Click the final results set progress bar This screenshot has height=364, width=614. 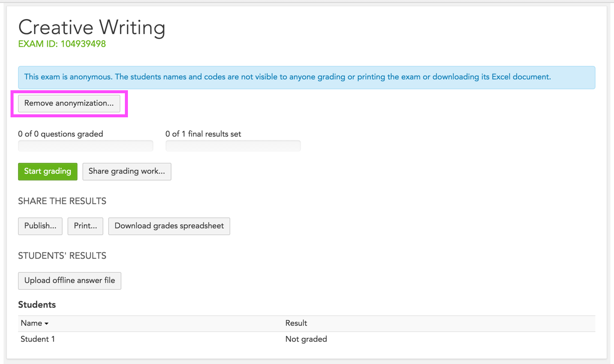point(233,146)
